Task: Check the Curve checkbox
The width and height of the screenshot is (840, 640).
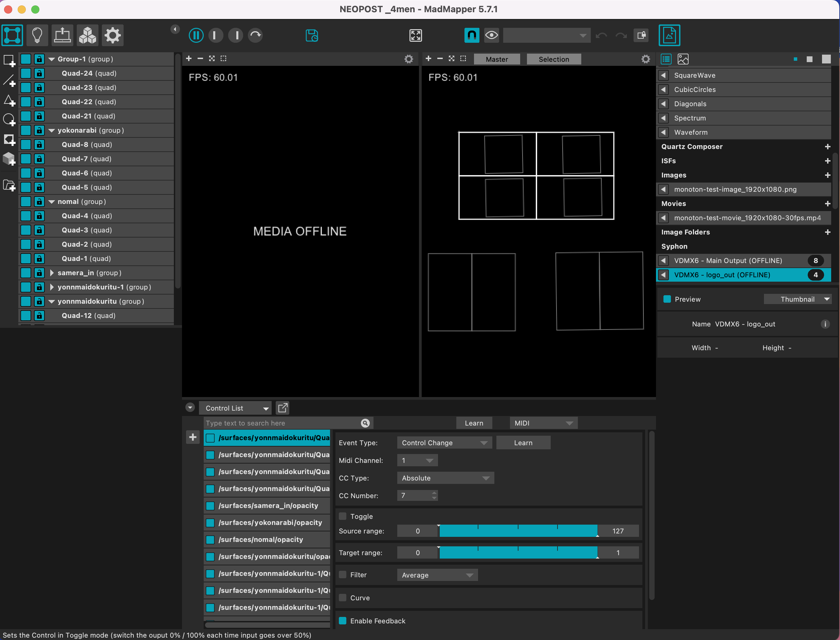Action: pyautogui.click(x=343, y=598)
